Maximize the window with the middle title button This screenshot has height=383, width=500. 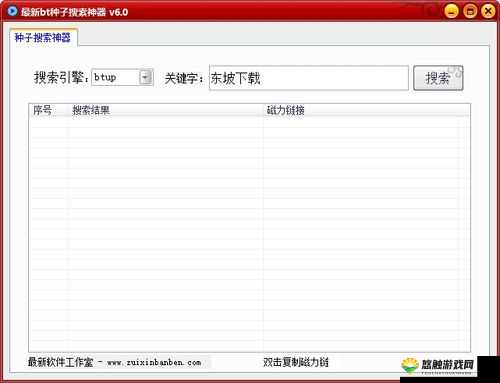pyautogui.click(x=470, y=11)
